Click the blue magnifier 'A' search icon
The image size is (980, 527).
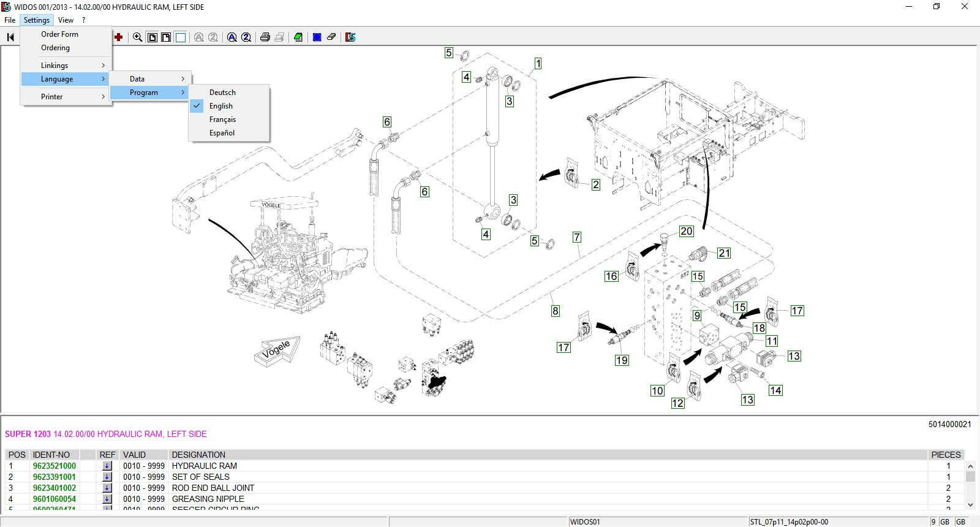pyautogui.click(x=232, y=37)
